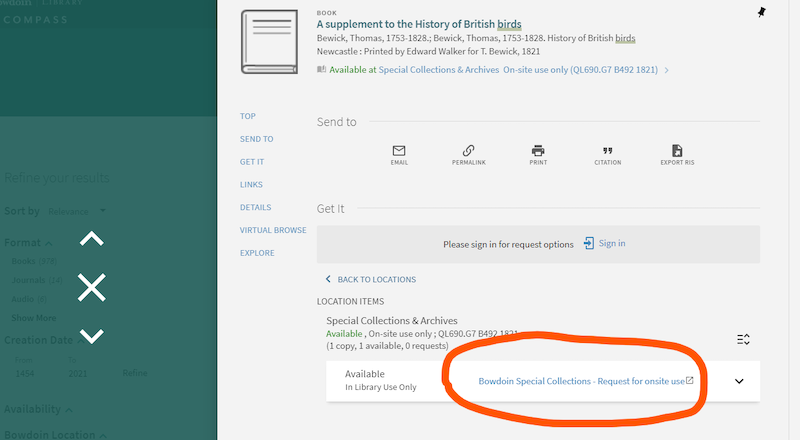Click the Print icon
The height and width of the screenshot is (440, 800).
538,151
